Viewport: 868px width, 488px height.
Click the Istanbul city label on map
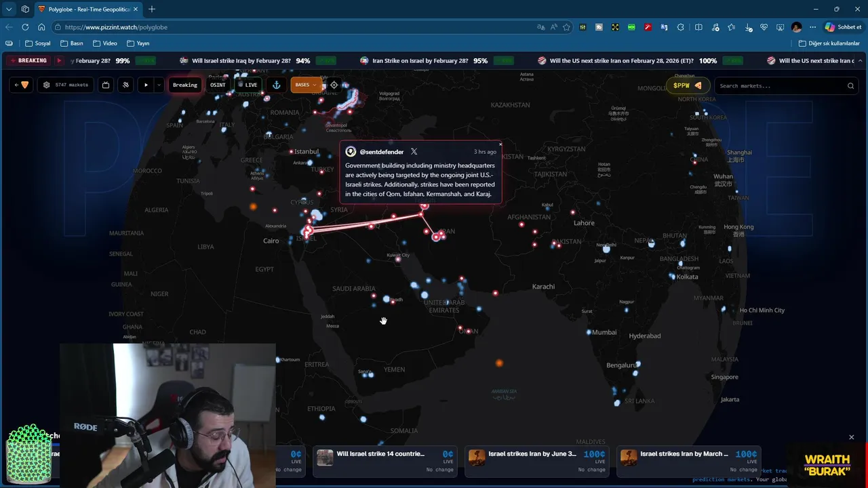pos(307,152)
